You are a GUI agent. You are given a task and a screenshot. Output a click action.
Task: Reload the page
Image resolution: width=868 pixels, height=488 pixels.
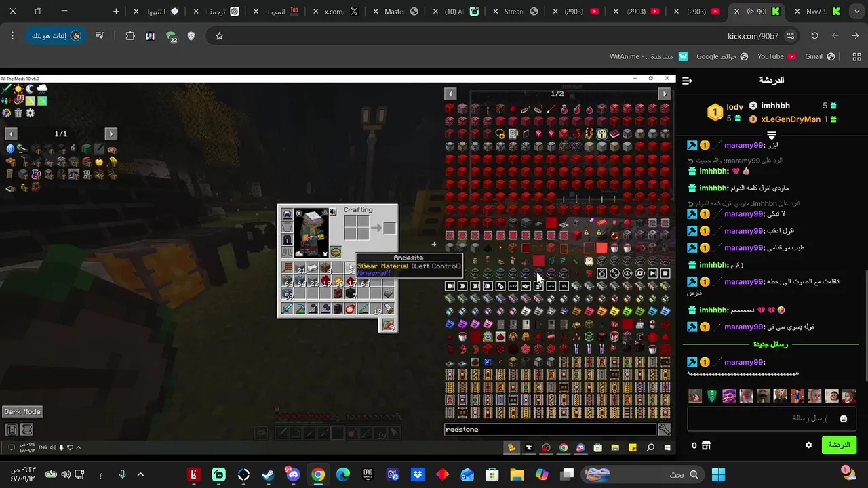click(x=814, y=36)
